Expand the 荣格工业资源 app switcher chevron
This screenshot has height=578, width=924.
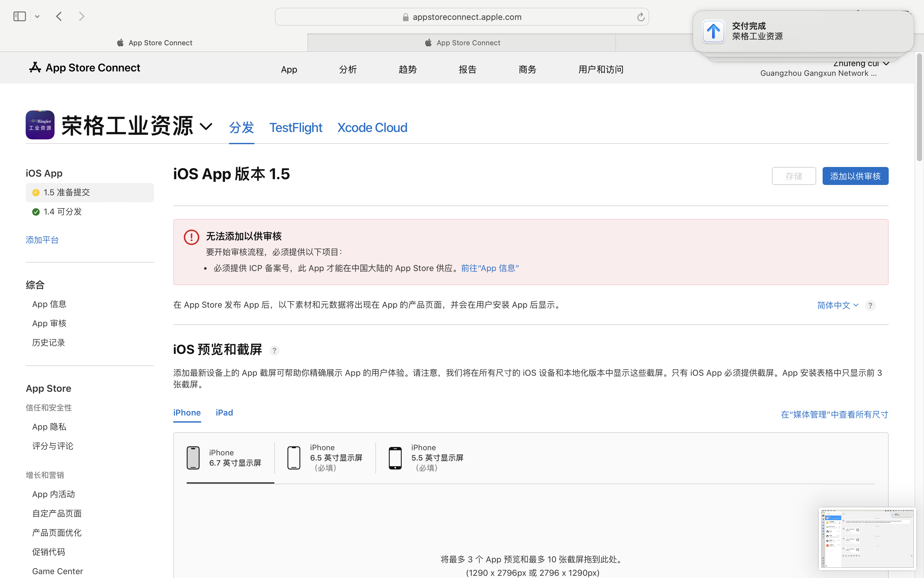tap(206, 127)
